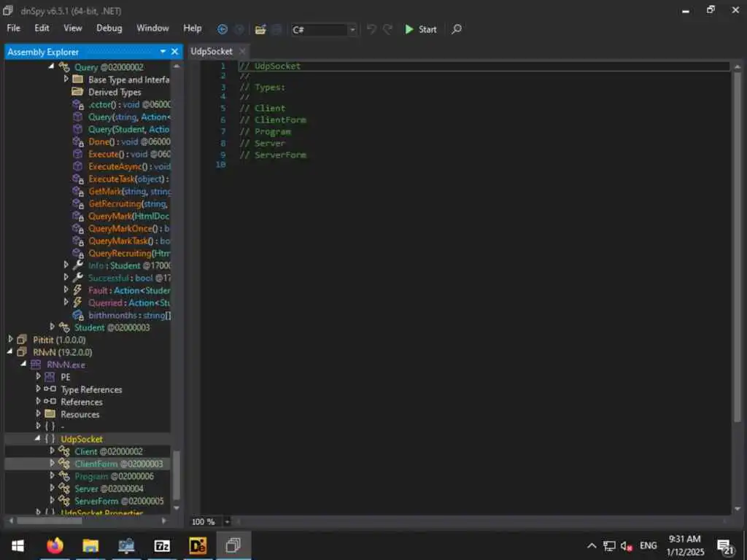
Task: Open the View menu
Action: (73, 28)
